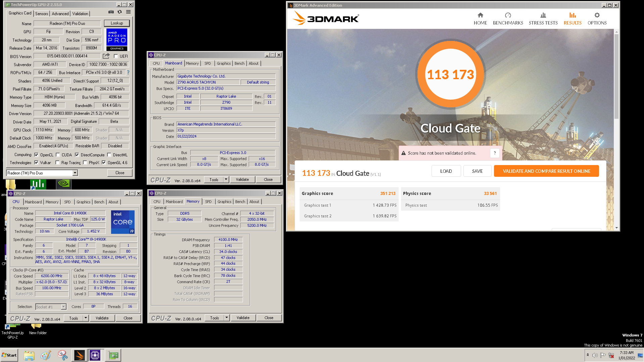Launch Snipping Tool from the taskbar
This screenshot has width=644, height=362.
point(62,355)
